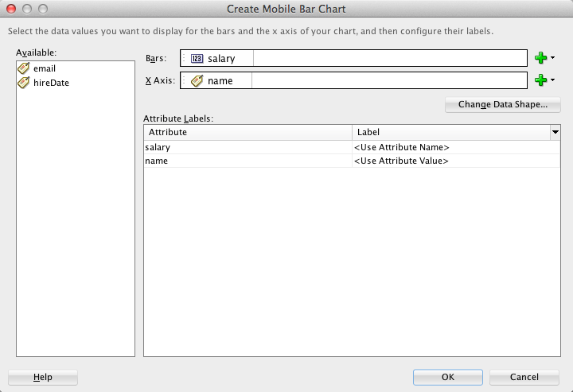The image size is (573, 392).
Task: Confirm the chart with OK
Action: (x=447, y=377)
